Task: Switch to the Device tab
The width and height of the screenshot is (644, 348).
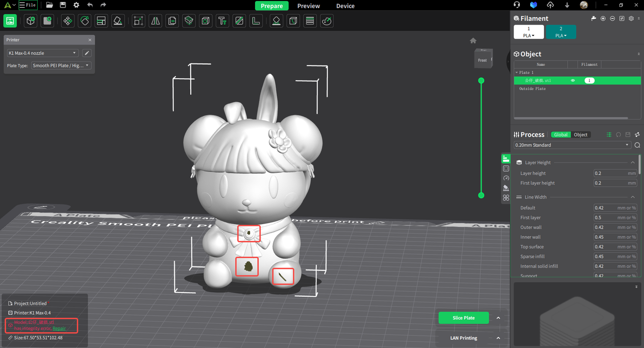Action: click(x=345, y=6)
